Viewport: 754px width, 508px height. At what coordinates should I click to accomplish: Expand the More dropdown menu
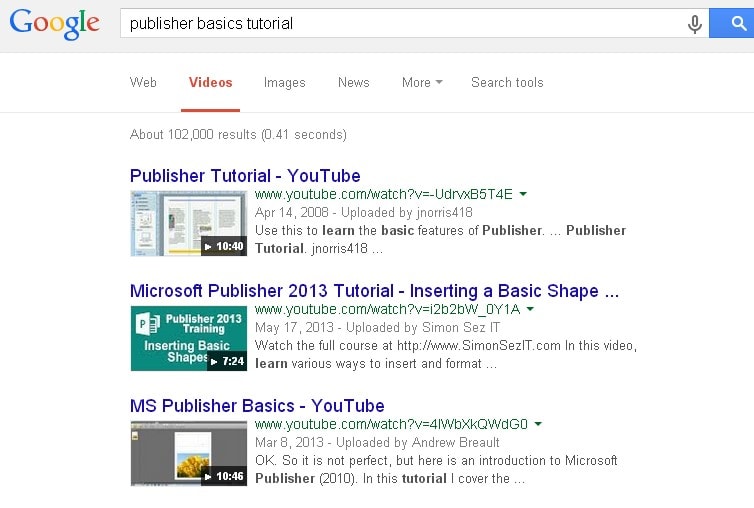pos(422,82)
